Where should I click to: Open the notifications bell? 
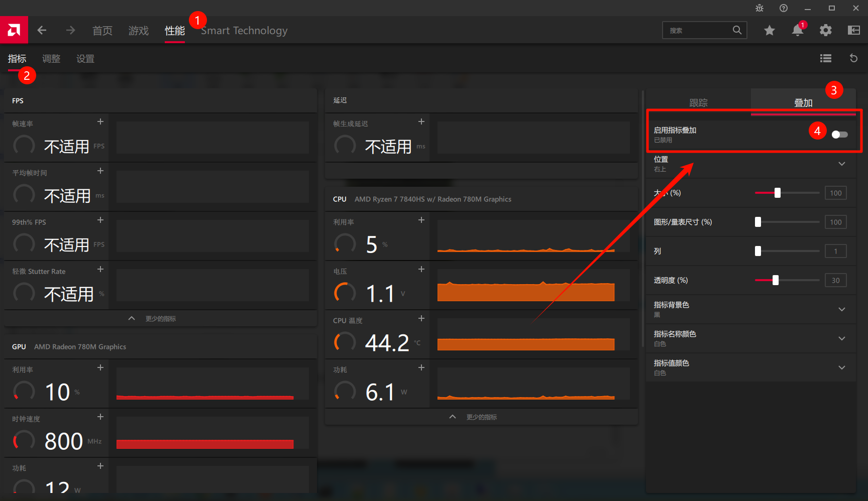797,30
